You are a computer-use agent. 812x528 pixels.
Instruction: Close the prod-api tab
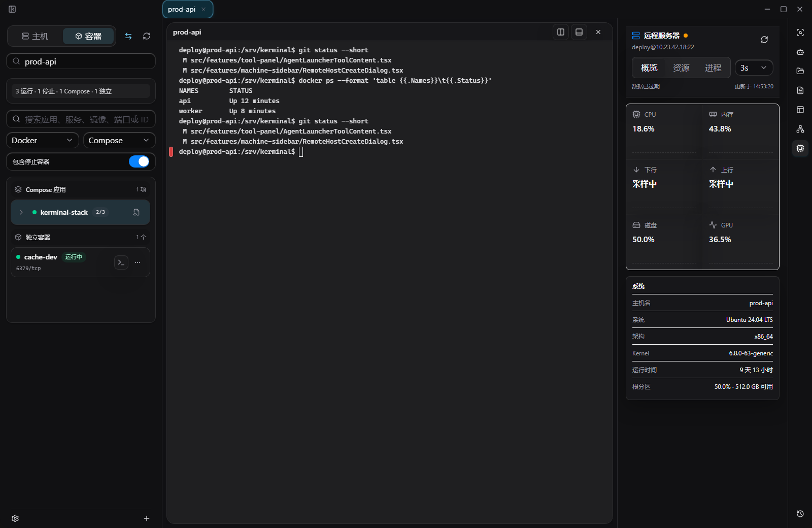[204, 9]
